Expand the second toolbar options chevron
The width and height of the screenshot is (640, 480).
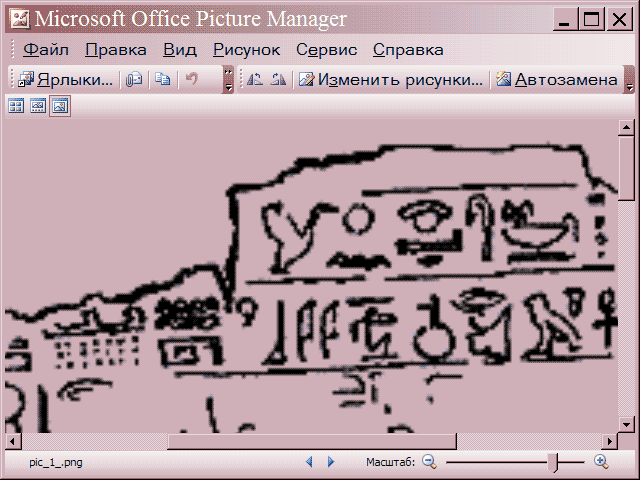(x=629, y=80)
